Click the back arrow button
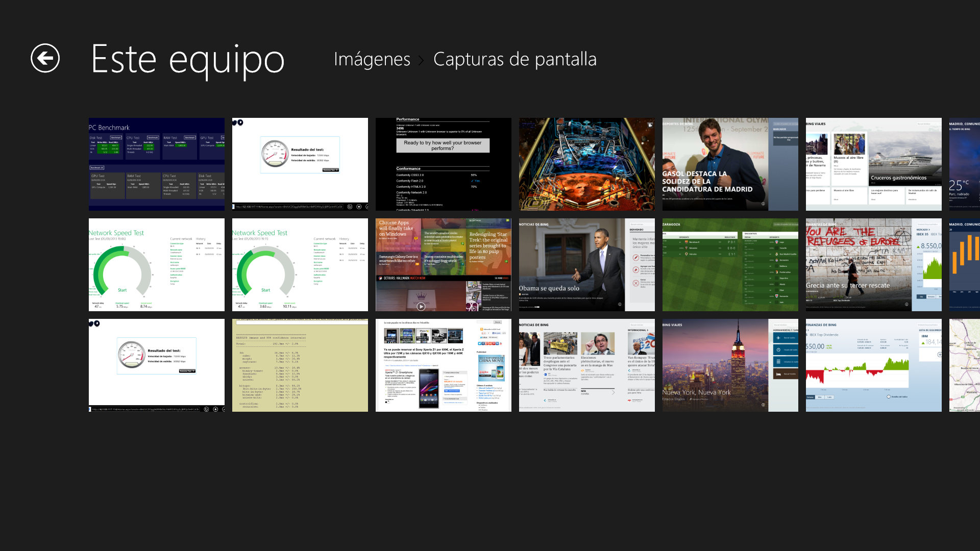This screenshot has height=551, width=980. 45,58
